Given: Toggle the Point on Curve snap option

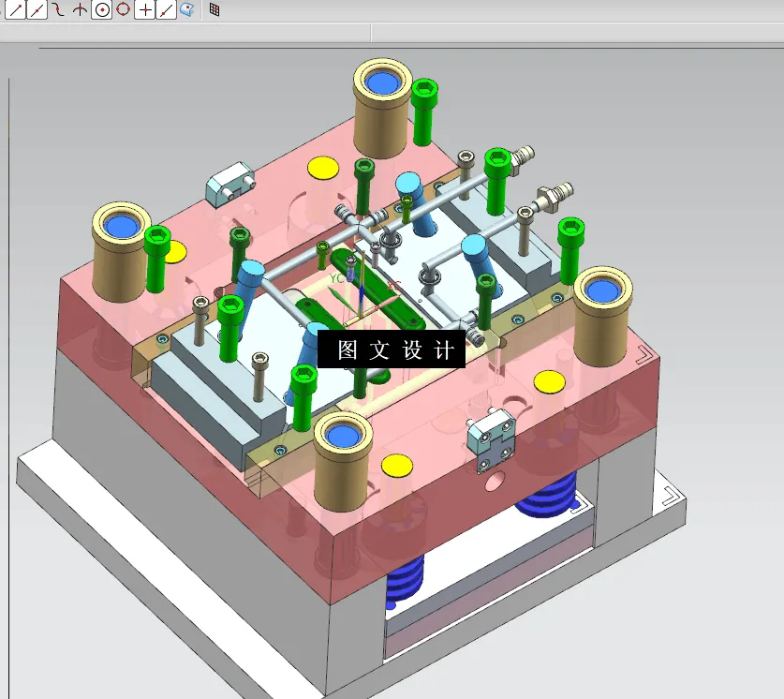Looking at the screenshot, I should coord(166,9).
